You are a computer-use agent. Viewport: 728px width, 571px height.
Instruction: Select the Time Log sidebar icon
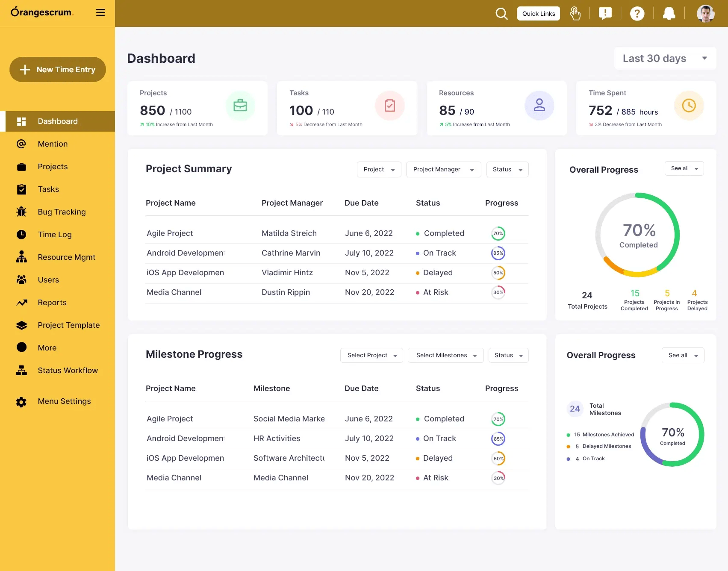click(21, 234)
